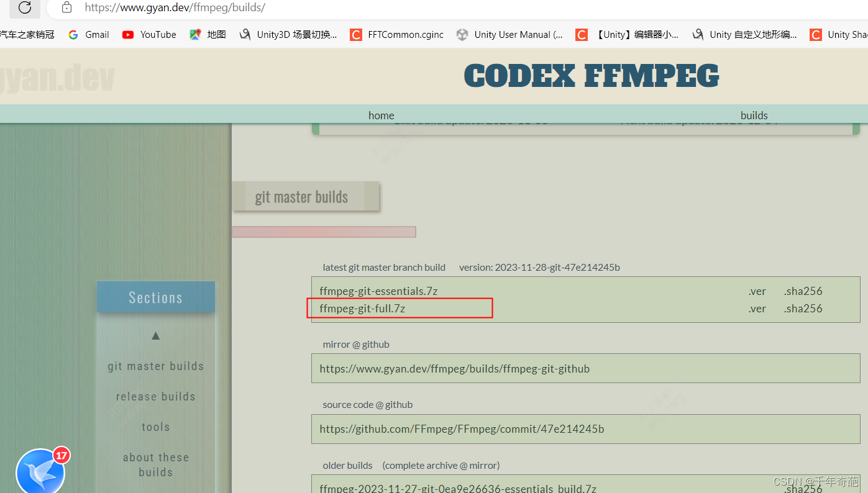The height and width of the screenshot is (493, 868).
Task: Click the CODEX FFMPEG site title
Action: coord(592,76)
